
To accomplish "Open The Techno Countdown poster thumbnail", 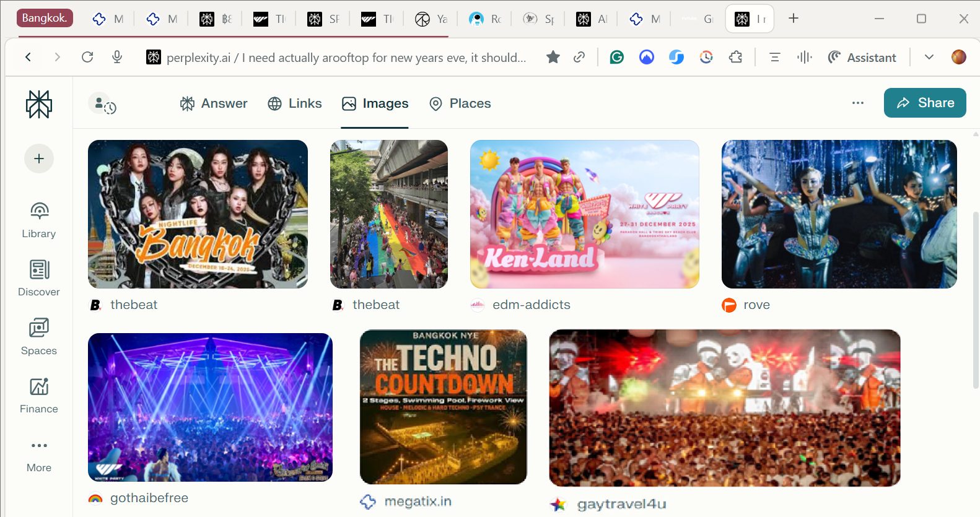I will click(444, 407).
